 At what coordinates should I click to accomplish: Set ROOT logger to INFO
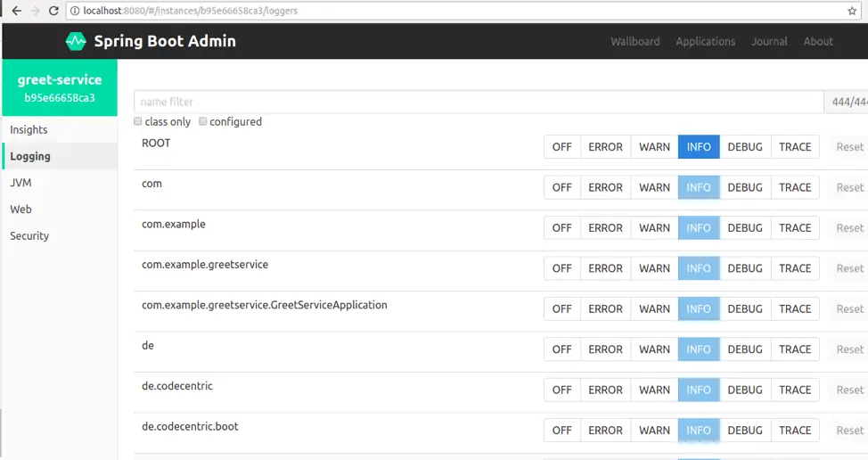click(699, 147)
